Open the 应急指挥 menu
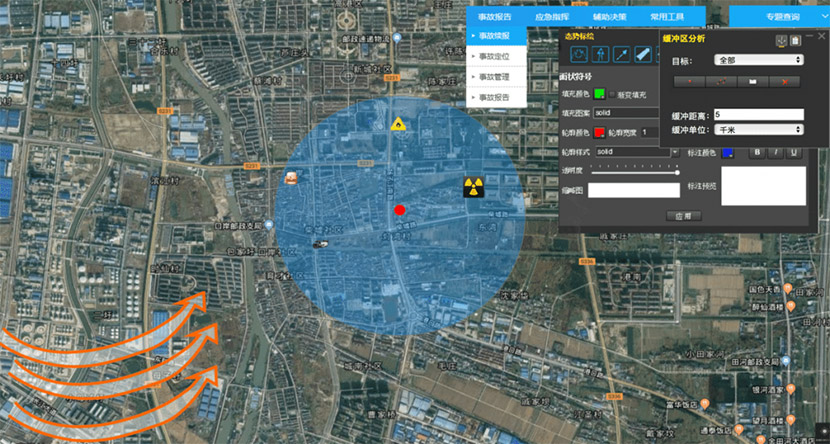The width and height of the screenshot is (830, 444). pyautogui.click(x=551, y=17)
